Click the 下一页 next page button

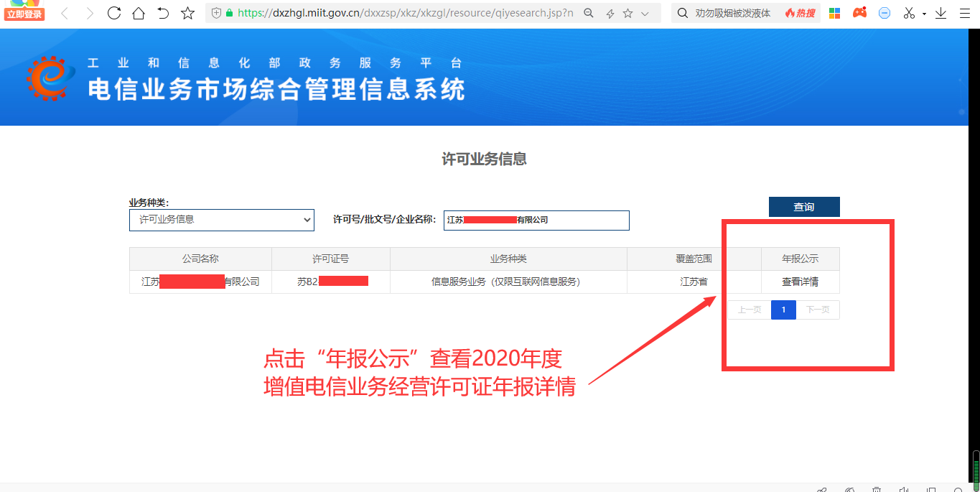(817, 310)
